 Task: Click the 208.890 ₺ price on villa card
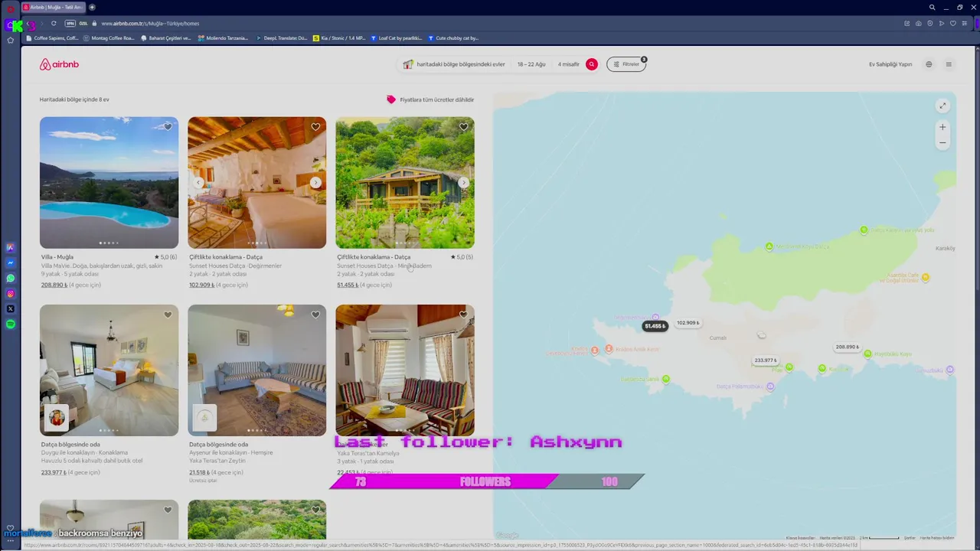tap(54, 285)
